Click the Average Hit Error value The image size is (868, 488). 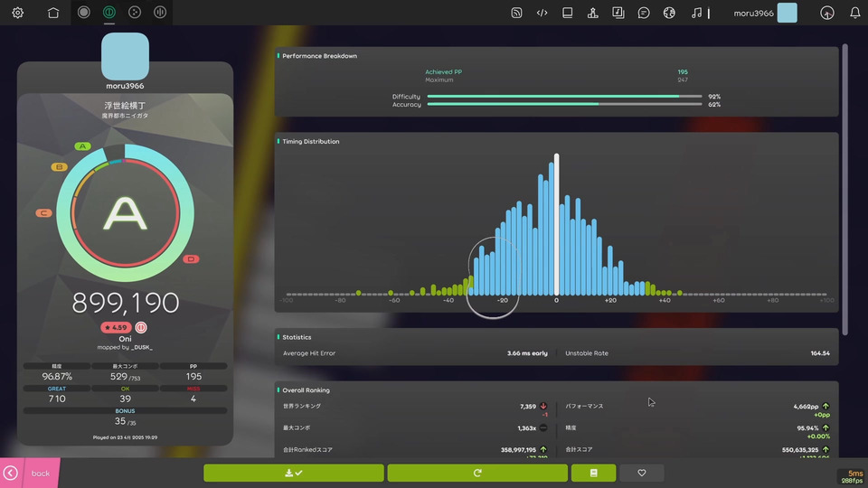tap(527, 353)
